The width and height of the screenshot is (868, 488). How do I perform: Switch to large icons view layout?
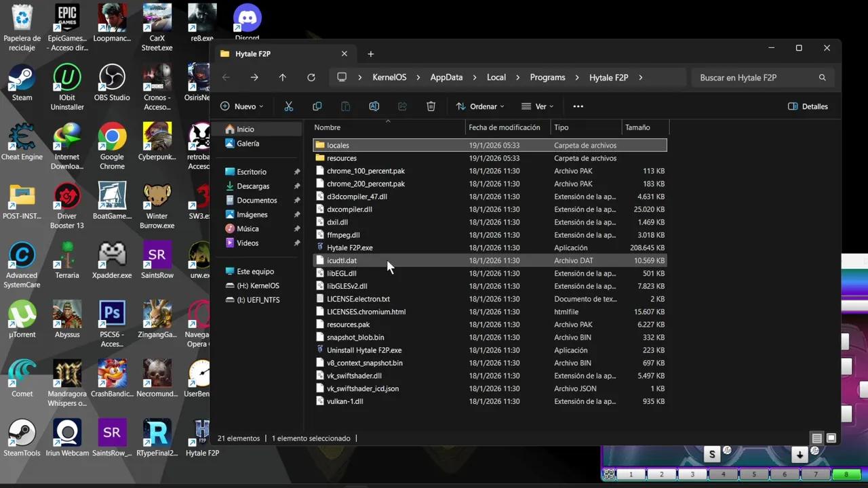click(x=831, y=439)
